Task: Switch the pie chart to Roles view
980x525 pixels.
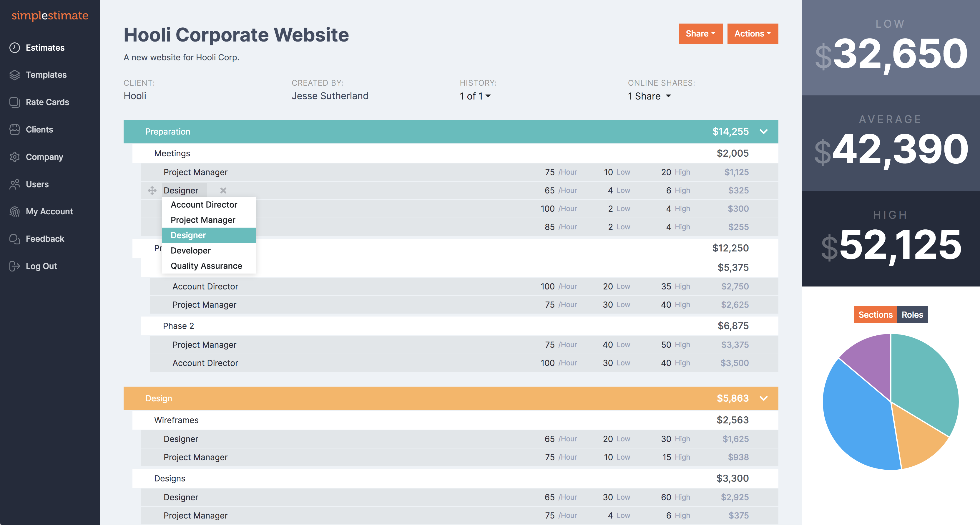Action: coord(912,315)
